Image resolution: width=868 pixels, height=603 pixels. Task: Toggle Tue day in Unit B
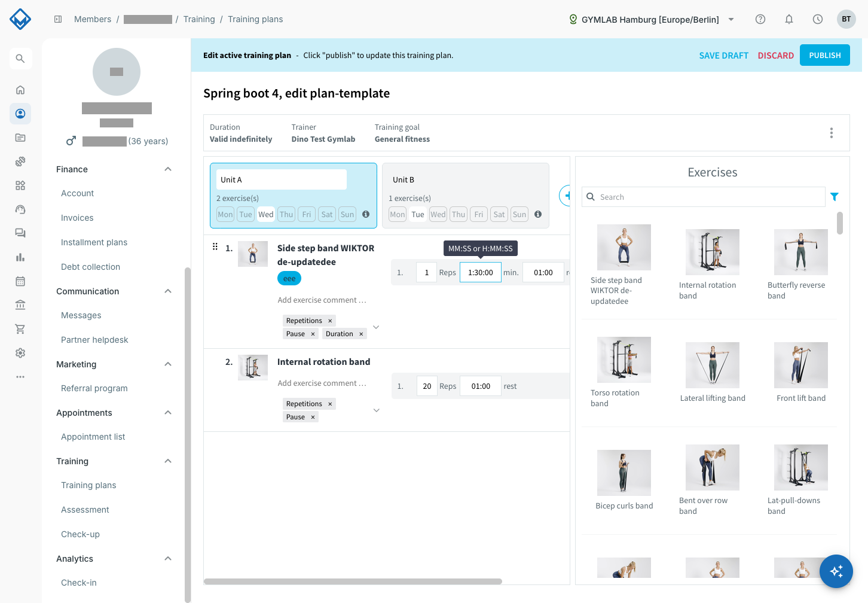point(418,214)
